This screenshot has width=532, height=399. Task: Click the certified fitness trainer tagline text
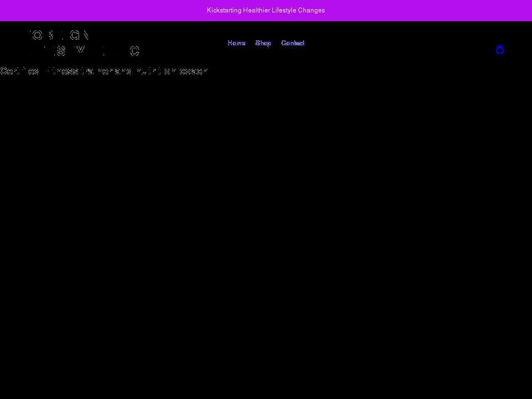pos(104,71)
